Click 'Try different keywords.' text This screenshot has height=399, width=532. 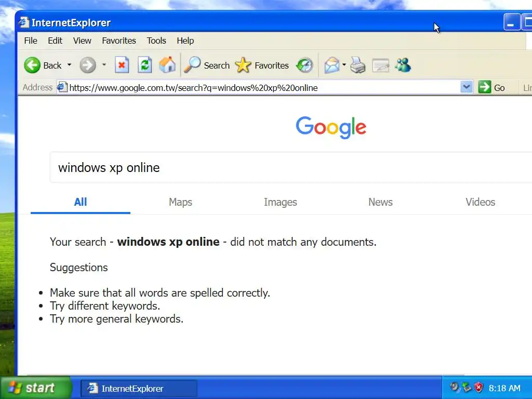tap(105, 306)
